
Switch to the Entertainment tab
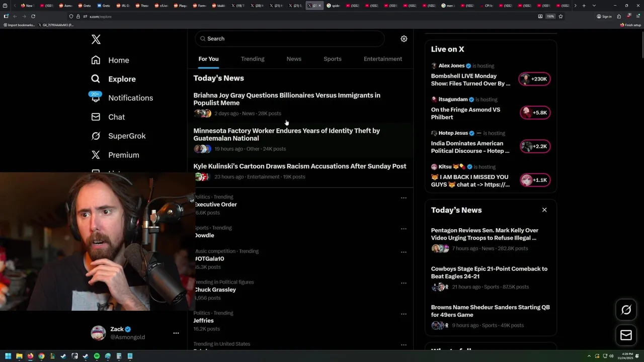(x=383, y=59)
